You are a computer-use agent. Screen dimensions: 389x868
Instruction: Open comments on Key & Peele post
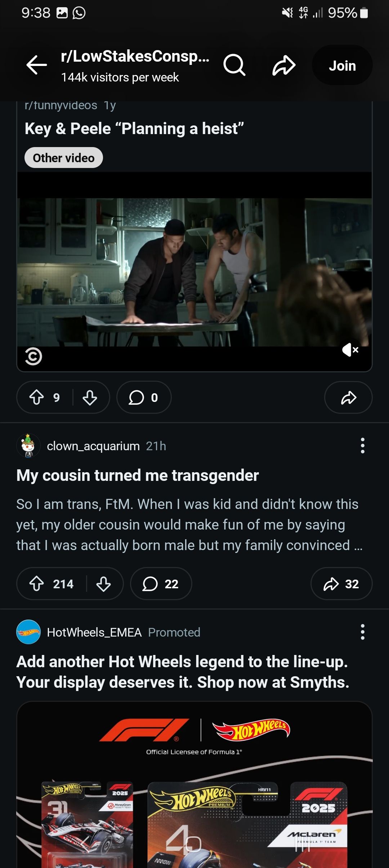pos(144,397)
